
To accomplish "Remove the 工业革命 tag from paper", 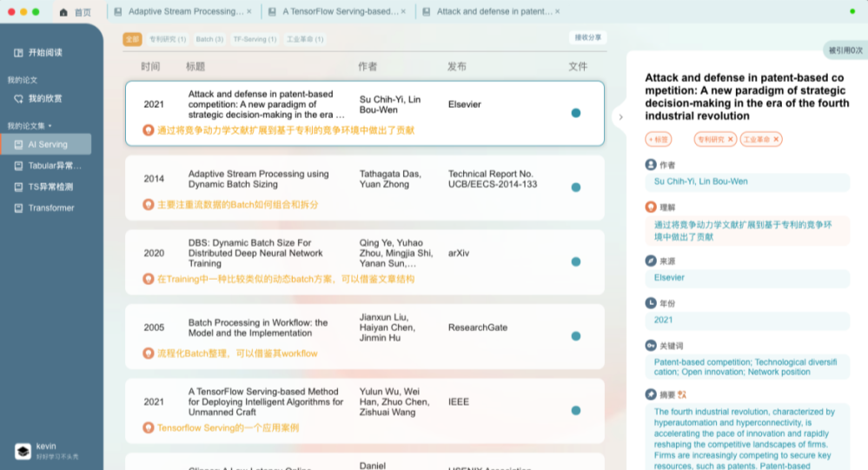I will [775, 139].
